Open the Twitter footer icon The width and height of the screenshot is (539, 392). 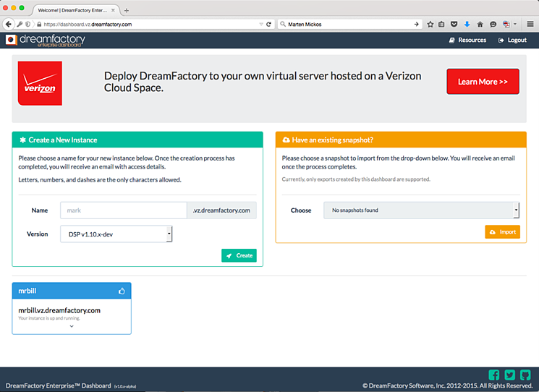coord(510,375)
